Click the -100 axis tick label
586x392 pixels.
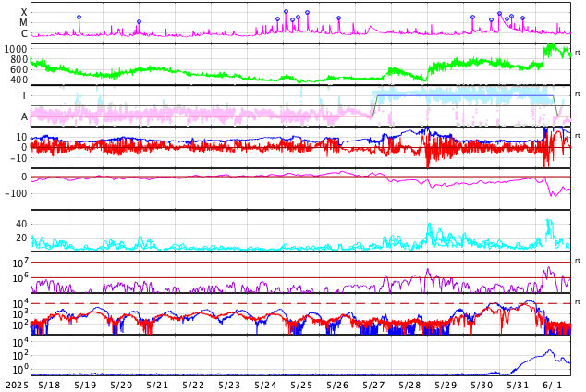[16, 193]
